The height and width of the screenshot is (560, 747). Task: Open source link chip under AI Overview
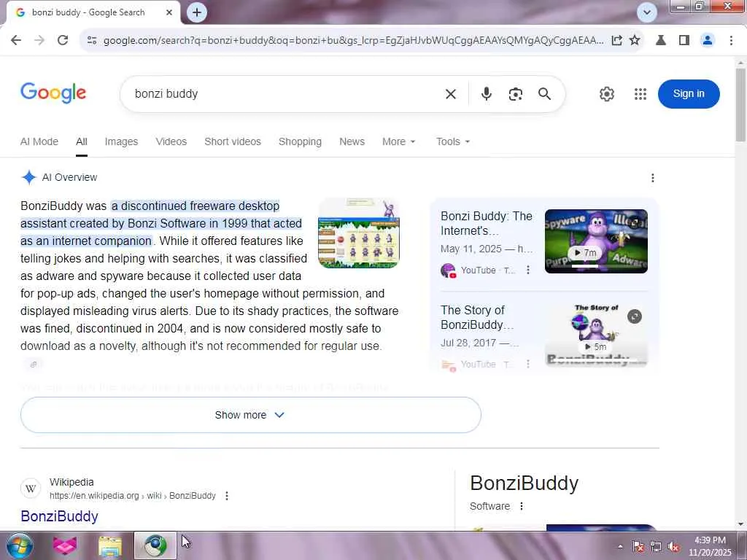[33, 365]
